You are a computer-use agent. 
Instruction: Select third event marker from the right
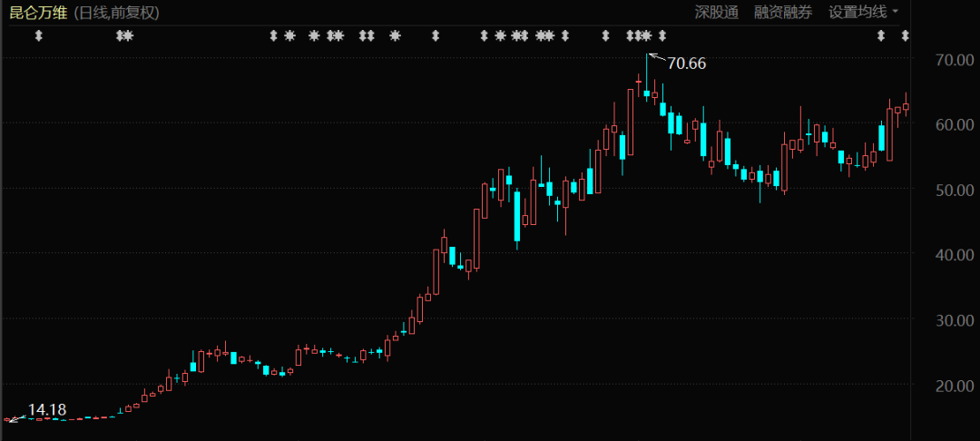pos(661,36)
